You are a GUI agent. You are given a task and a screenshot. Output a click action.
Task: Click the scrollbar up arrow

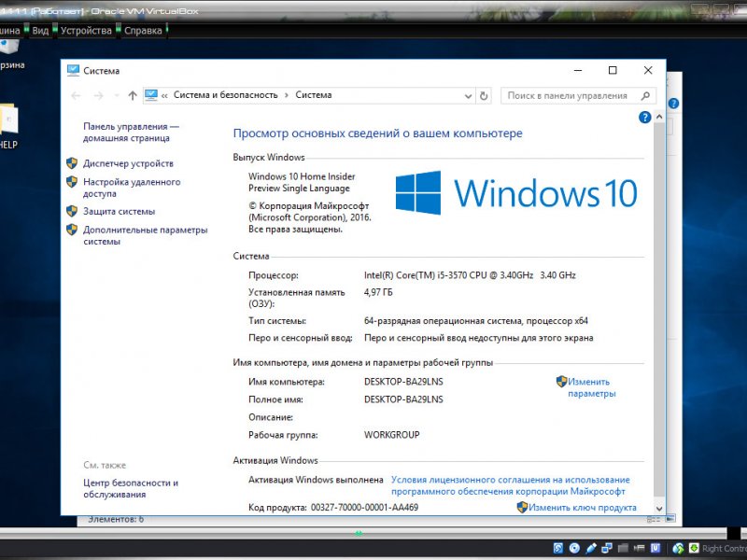pyautogui.click(x=659, y=117)
